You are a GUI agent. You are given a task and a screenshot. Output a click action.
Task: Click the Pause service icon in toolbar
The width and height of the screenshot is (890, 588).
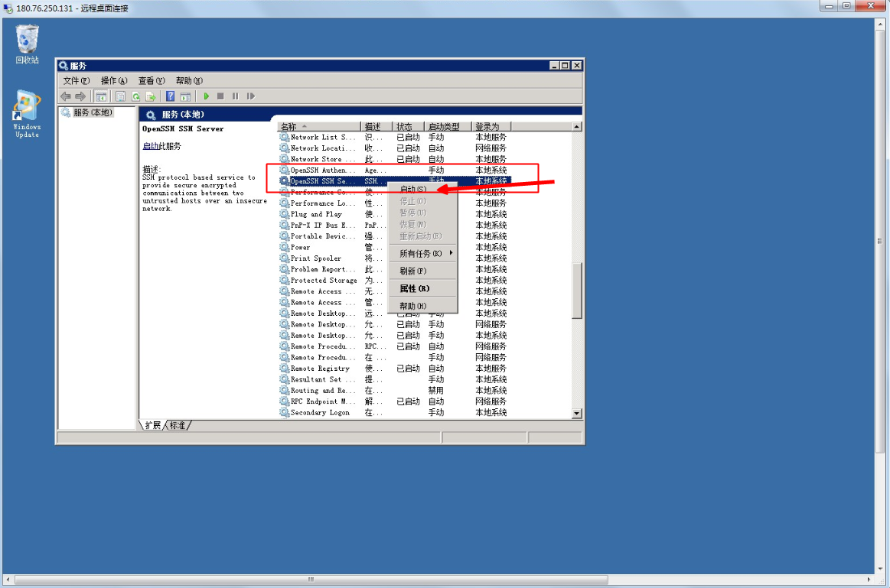click(x=235, y=96)
